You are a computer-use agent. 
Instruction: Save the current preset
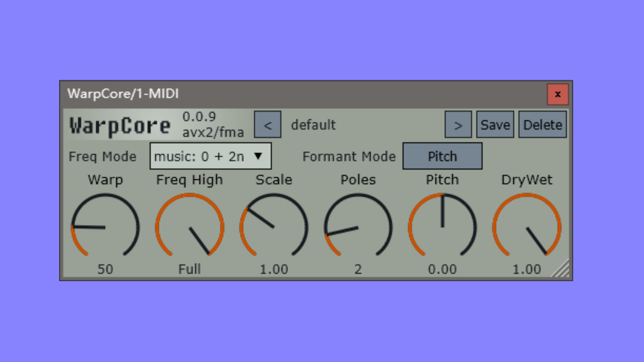(495, 125)
